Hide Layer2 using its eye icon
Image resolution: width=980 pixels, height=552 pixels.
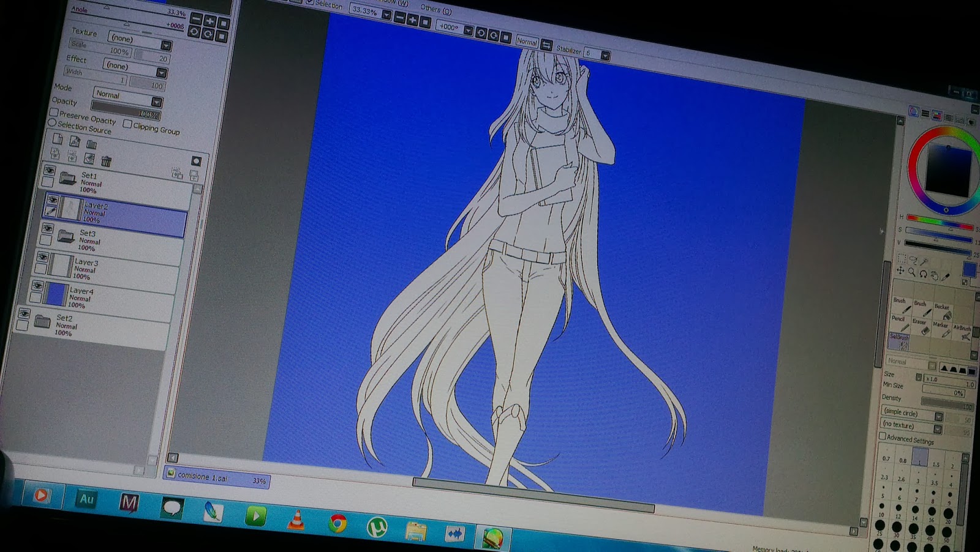click(53, 200)
